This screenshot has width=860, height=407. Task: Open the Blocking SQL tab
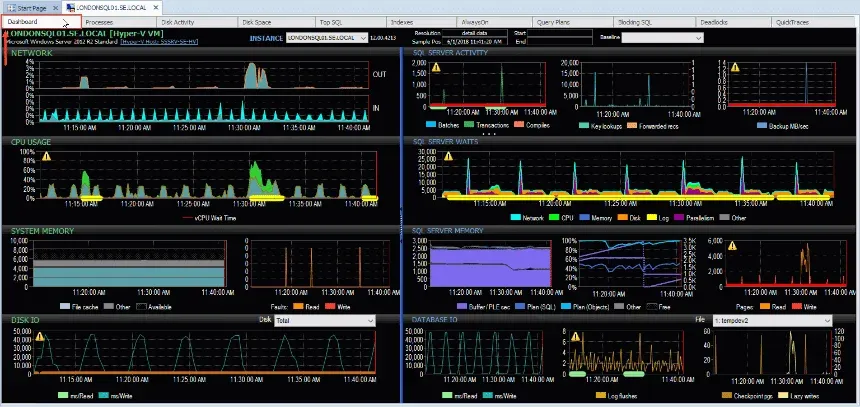click(655, 22)
